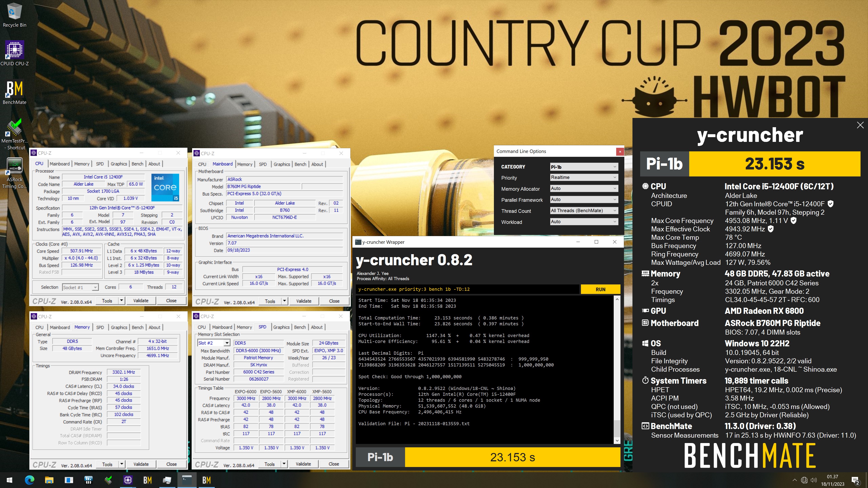Image resolution: width=868 pixels, height=488 pixels.
Task: Click the System Timers stopwatch icon
Action: 645,380
